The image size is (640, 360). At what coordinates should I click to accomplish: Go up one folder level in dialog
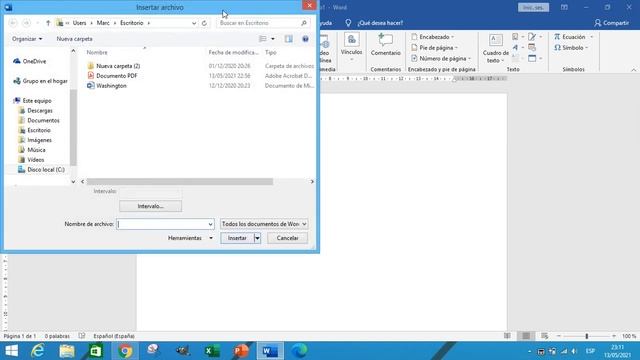point(48,23)
